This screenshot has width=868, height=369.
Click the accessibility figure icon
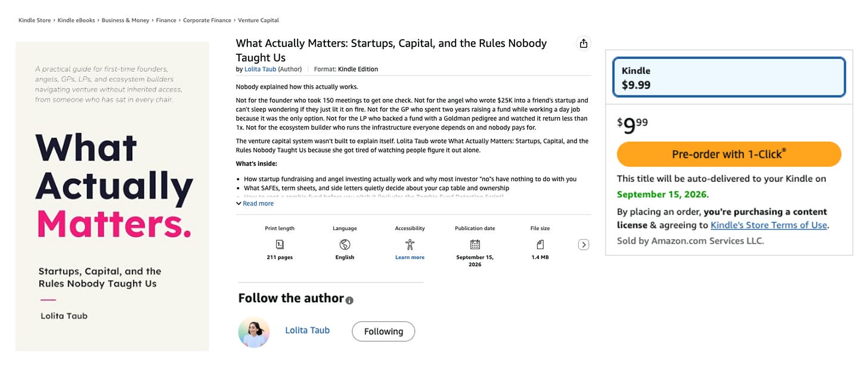point(410,244)
